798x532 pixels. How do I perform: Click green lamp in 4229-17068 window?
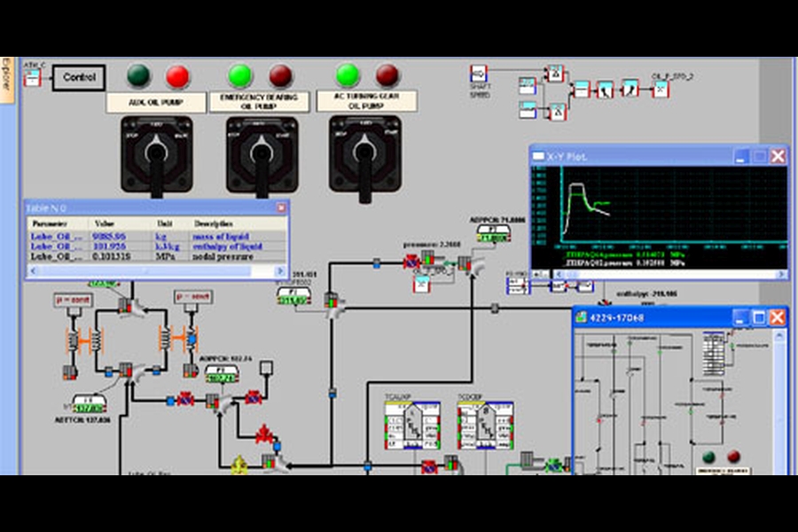click(708, 457)
